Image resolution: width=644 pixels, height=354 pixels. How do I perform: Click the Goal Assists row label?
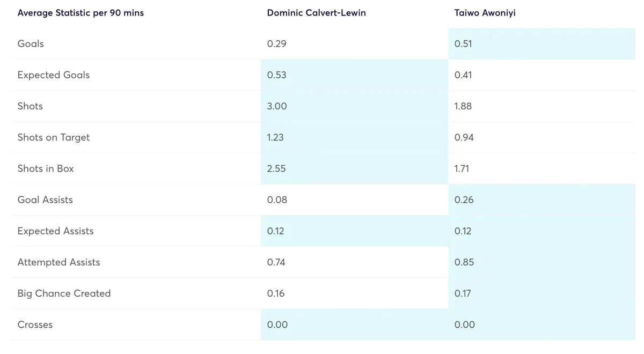point(45,200)
